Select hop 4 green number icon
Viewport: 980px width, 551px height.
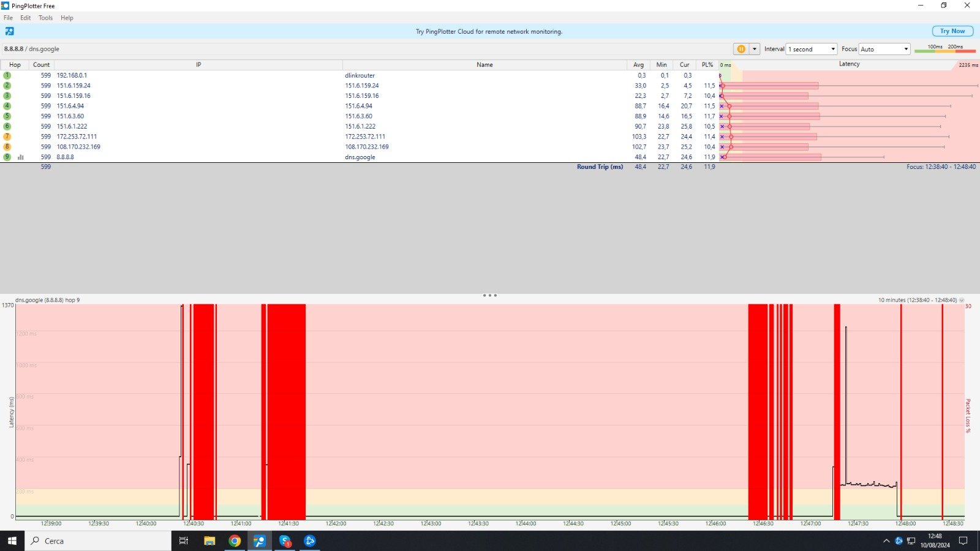tap(7, 106)
